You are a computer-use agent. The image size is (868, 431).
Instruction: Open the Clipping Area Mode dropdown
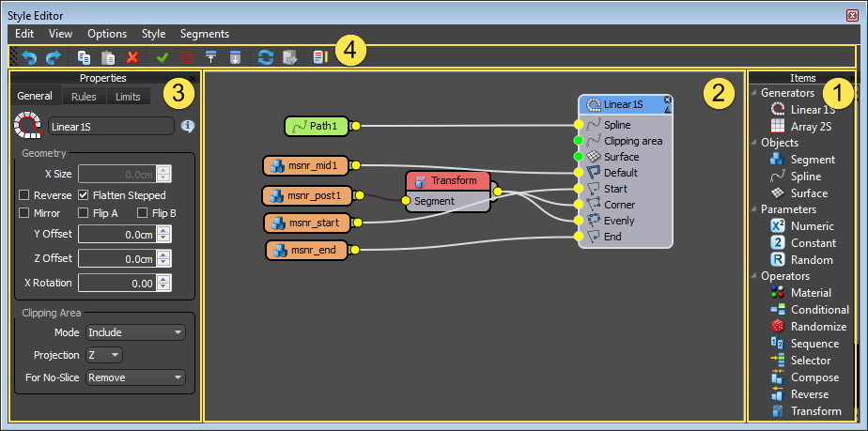(x=135, y=332)
